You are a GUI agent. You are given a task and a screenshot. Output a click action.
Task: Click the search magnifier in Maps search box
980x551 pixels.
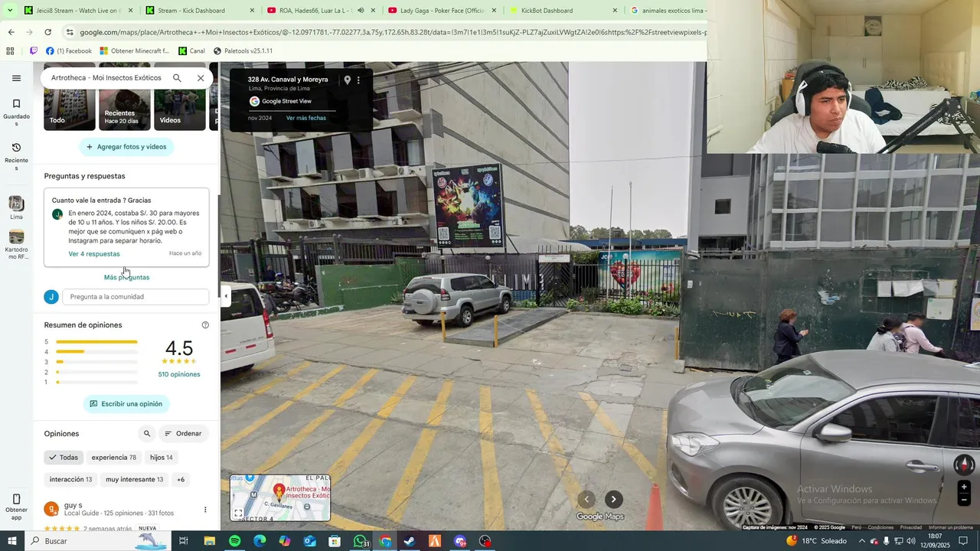click(x=177, y=78)
